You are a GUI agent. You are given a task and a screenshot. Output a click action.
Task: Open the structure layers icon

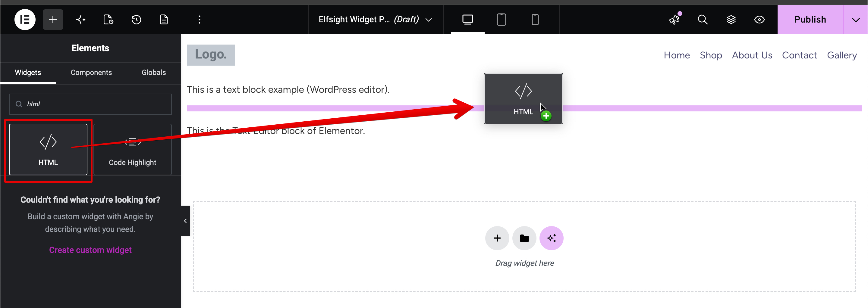(x=731, y=20)
